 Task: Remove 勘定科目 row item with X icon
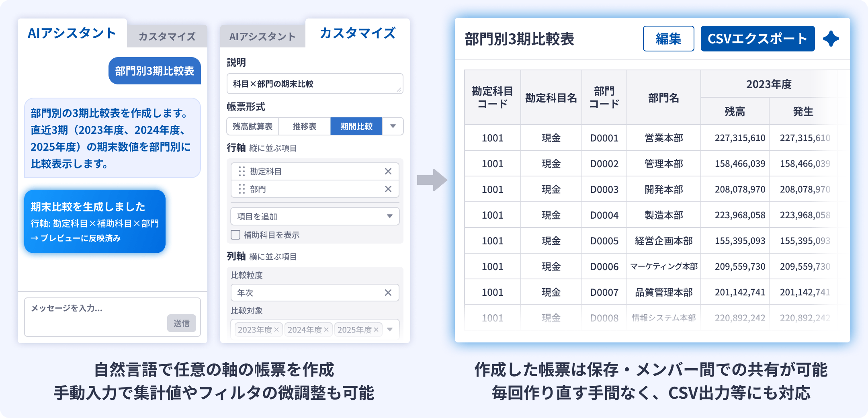(x=388, y=172)
